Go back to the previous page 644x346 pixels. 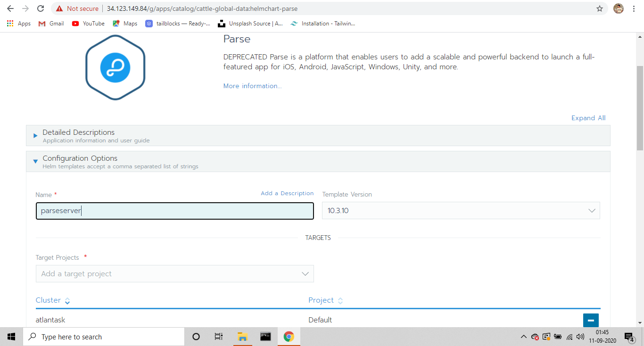click(10, 8)
